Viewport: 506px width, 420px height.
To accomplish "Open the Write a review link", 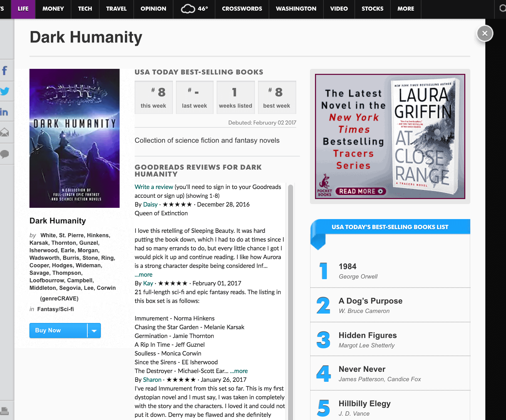I will pos(154,187).
